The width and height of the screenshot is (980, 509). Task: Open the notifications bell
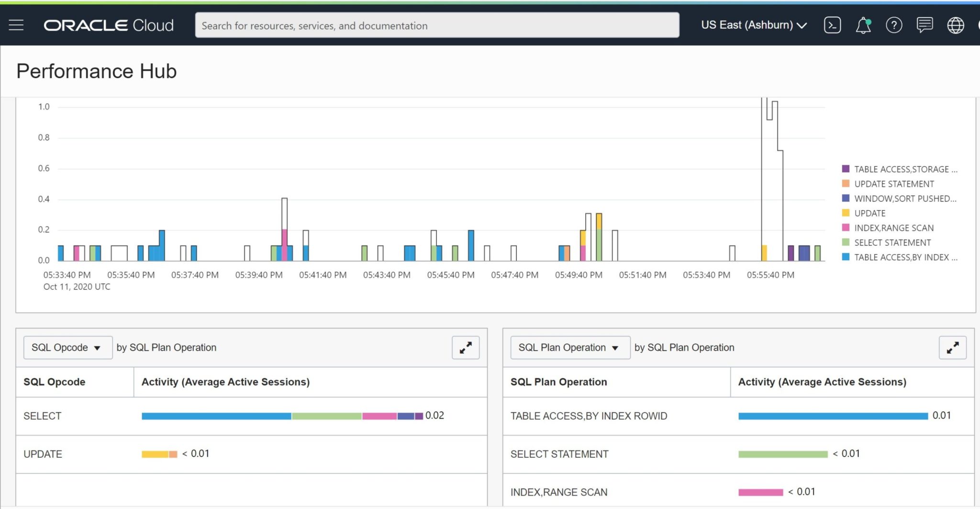(x=863, y=25)
